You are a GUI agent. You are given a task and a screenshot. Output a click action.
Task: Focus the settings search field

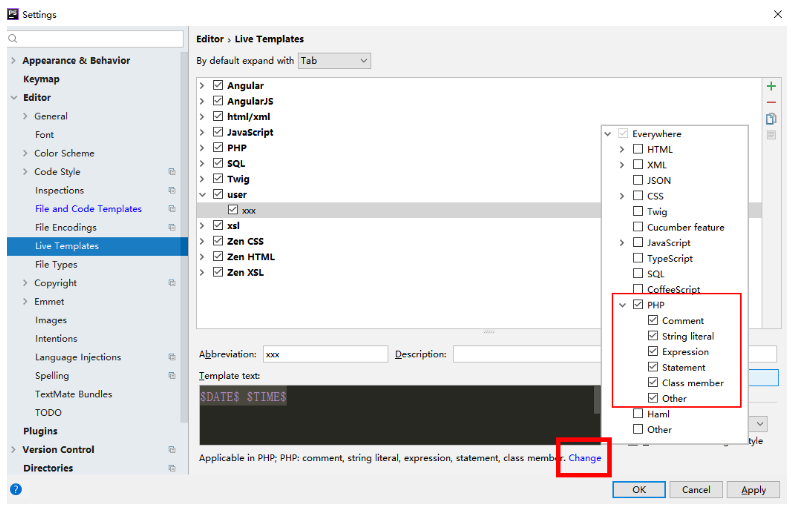(x=95, y=38)
